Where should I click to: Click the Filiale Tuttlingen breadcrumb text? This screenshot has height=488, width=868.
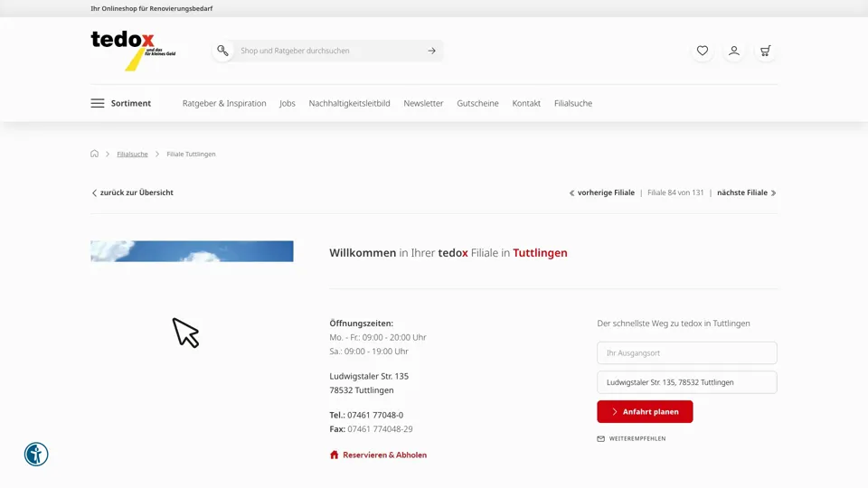[x=191, y=155]
